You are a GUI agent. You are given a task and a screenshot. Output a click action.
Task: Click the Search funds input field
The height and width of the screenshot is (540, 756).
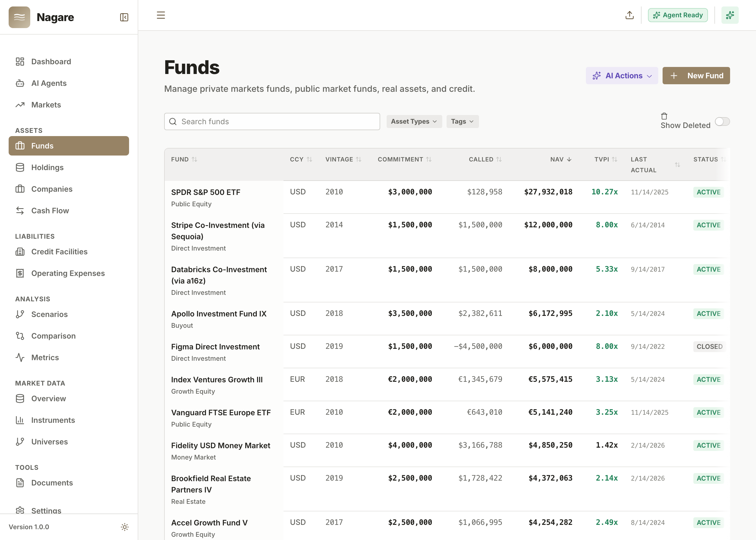pos(272,122)
